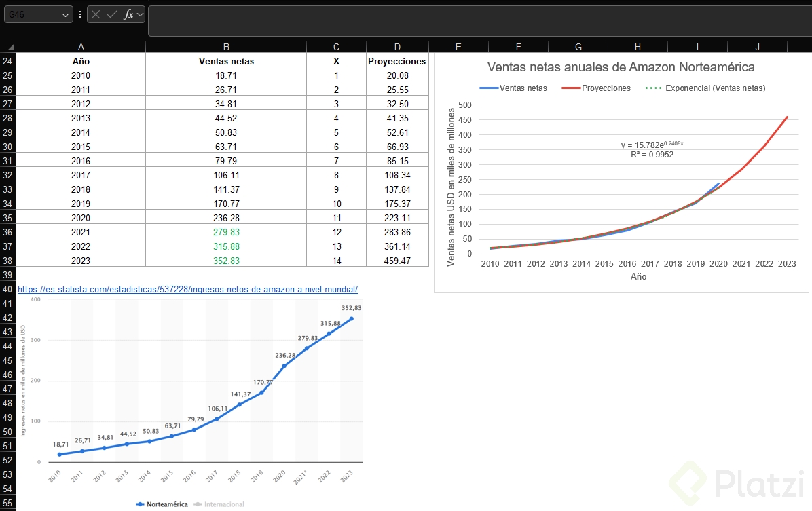Open the Statista ingresos-netos-de-amazon hyperlink
Screen dimensions: 812x511
188,289
